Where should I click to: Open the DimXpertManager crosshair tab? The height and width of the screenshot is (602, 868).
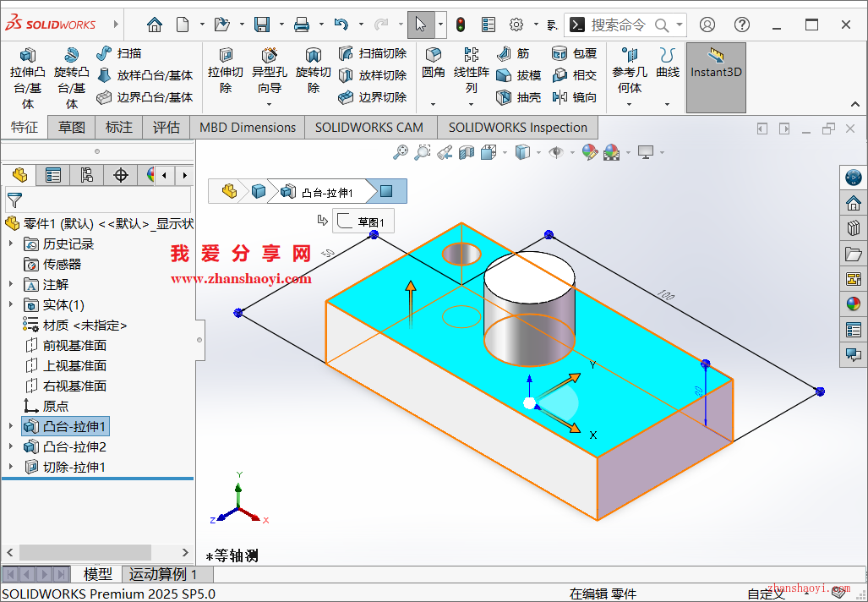coord(121,176)
